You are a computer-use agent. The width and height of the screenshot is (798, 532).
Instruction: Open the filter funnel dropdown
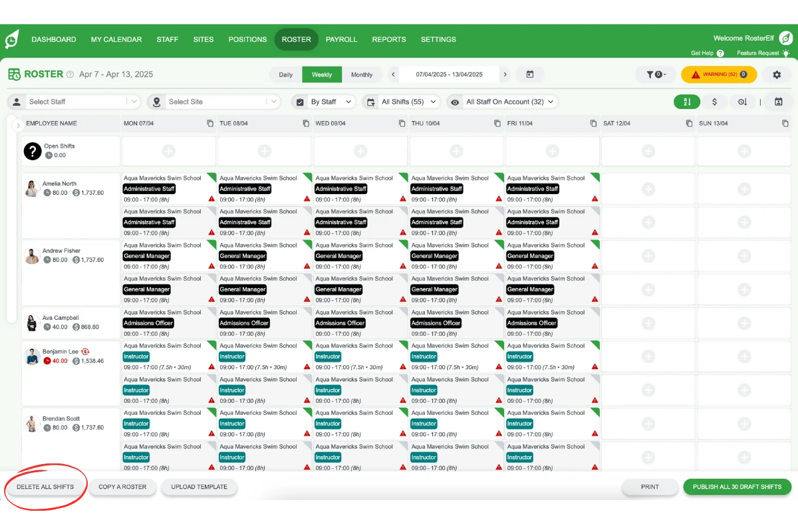(655, 74)
